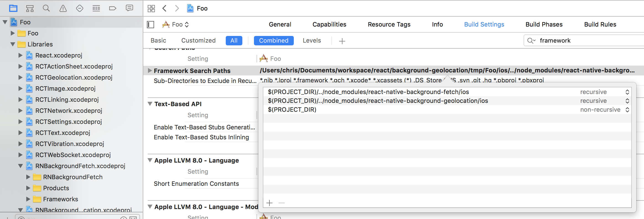Show All build settings

(x=234, y=41)
